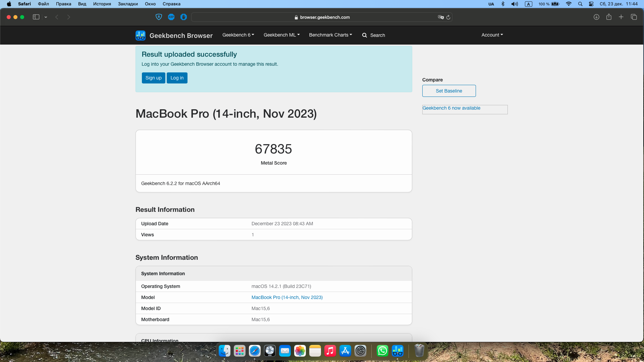This screenshot has width=644, height=362.
Task: Open the Benchmark Charts dropdown
Action: pos(330,35)
